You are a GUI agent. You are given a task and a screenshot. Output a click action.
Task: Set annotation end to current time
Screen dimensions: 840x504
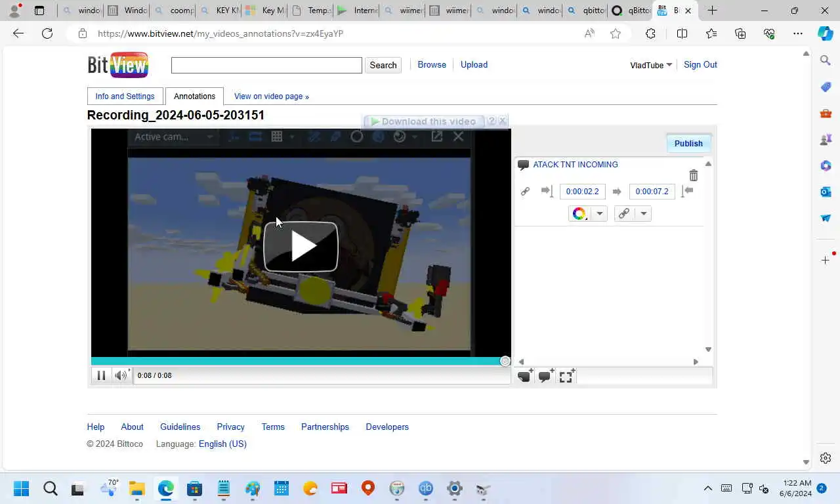[x=687, y=191]
